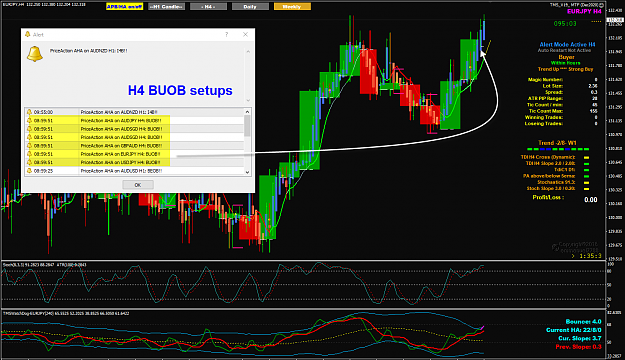Click the alert list scrollbar thumb

(x=248, y=126)
